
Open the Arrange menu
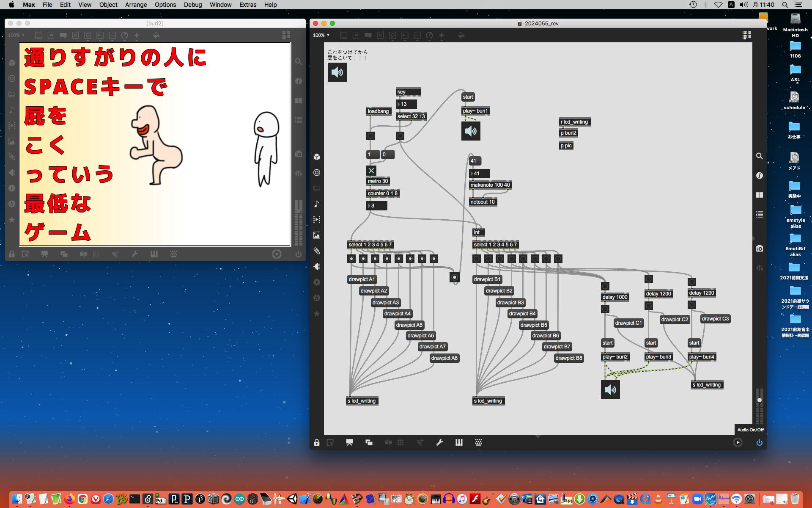click(136, 5)
